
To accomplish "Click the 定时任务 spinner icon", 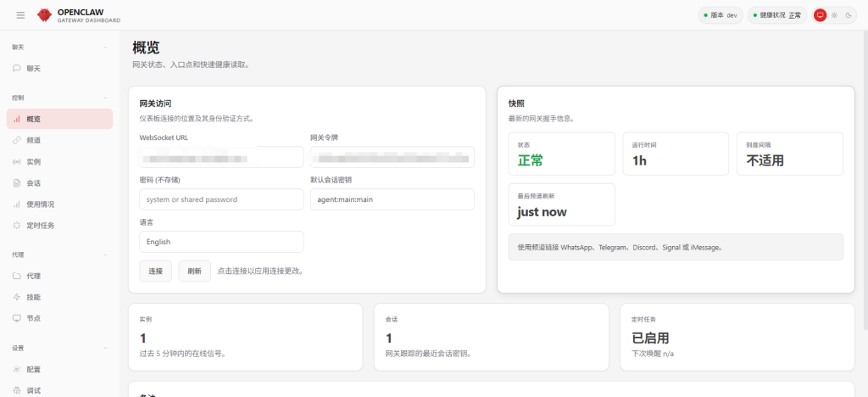I will 17,226.
